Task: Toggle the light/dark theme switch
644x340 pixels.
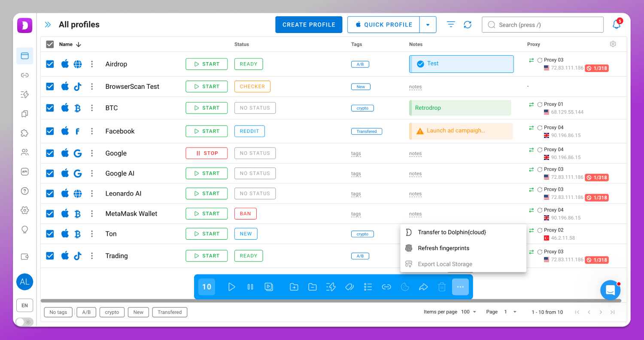Action: tap(24, 322)
